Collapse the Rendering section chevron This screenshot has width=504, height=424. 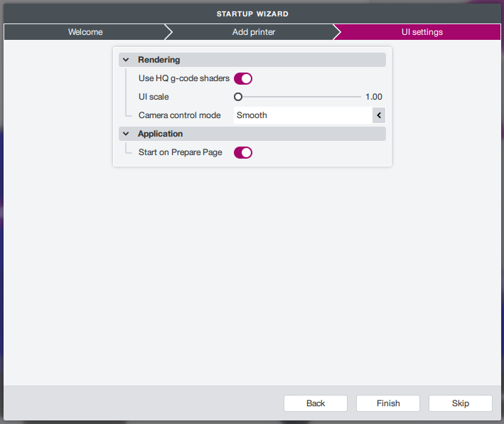(x=126, y=60)
